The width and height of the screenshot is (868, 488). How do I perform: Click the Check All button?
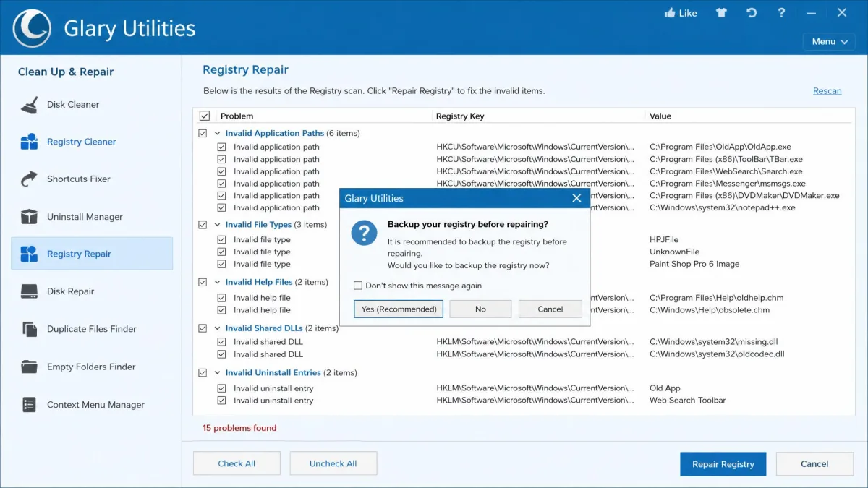pos(237,463)
